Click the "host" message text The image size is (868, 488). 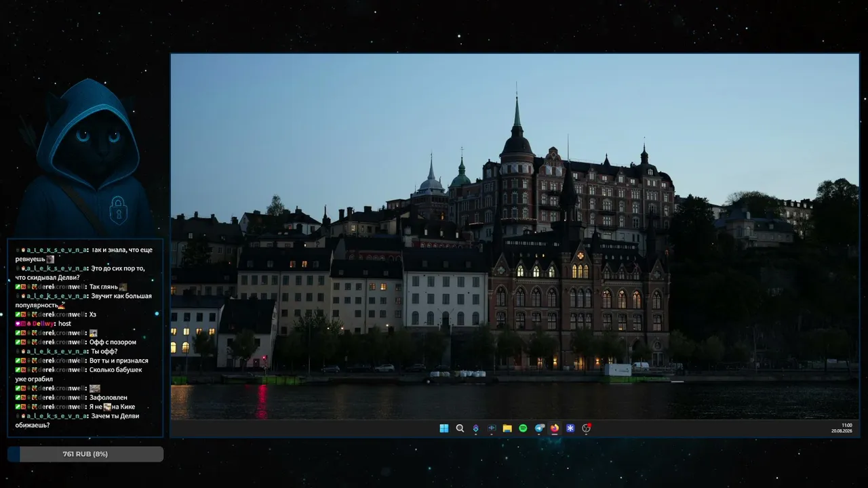click(64, 324)
